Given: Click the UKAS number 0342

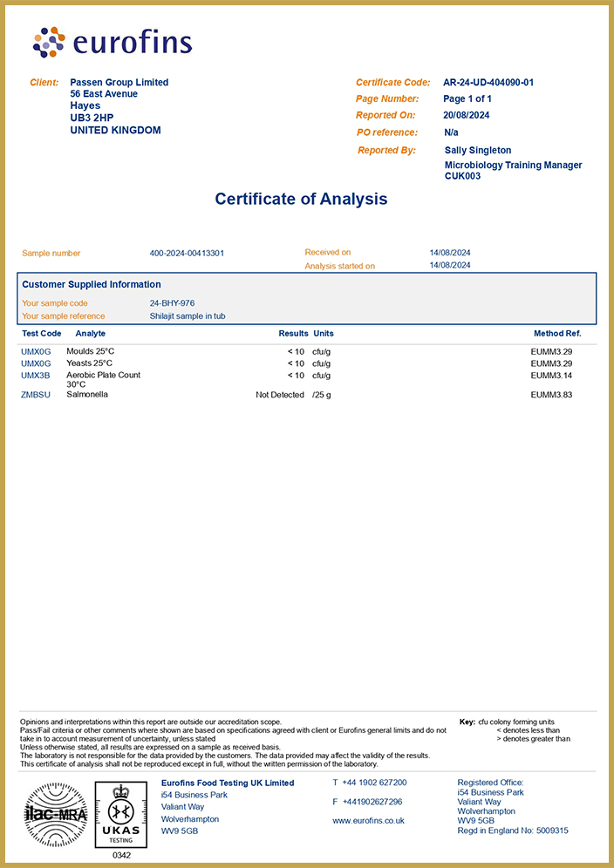Looking at the screenshot, I should [121, 856].
